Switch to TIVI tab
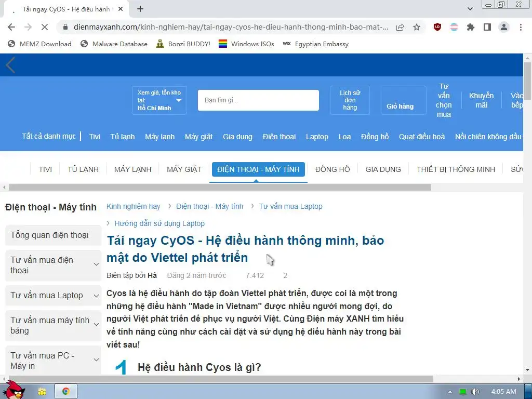The image size is (532, 399). point(45,169)
